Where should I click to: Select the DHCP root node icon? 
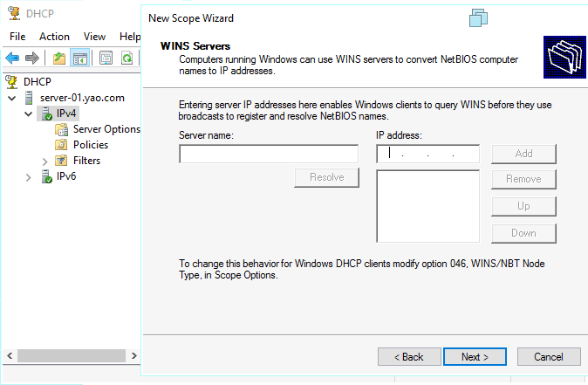point(12,81)
